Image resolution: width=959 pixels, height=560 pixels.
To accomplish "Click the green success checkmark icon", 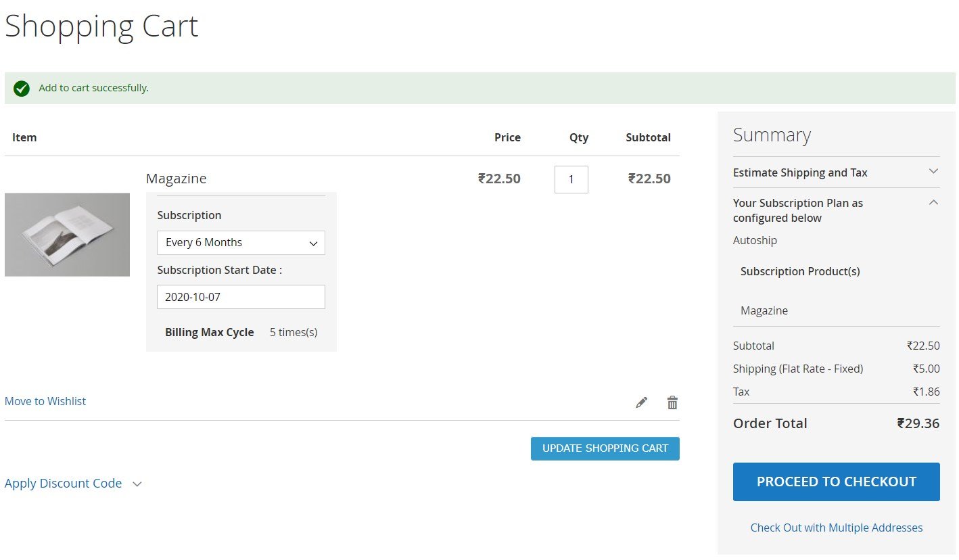I will tap(22, 88).
